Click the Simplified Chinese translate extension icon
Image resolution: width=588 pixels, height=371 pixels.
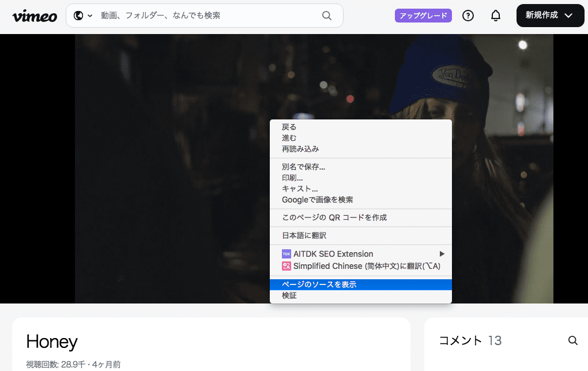[x=287, y=266]
